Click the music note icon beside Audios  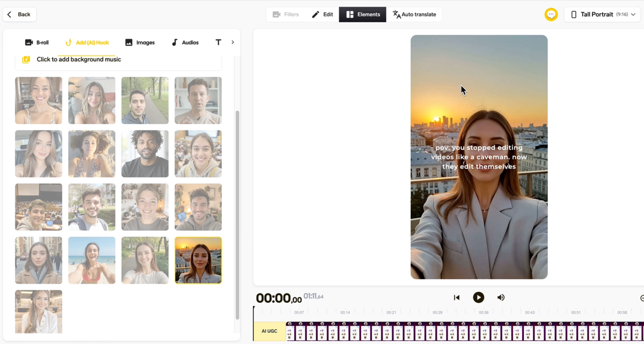point(175,42)
